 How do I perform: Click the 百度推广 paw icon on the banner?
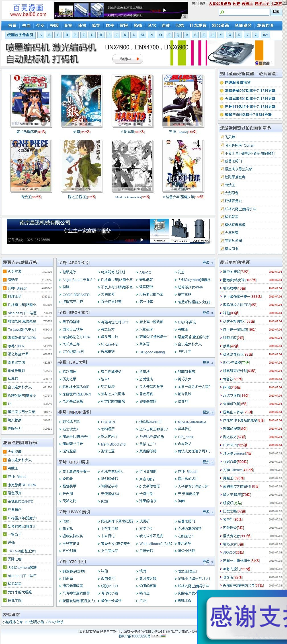pyautogui.click(x=257, y=63)
